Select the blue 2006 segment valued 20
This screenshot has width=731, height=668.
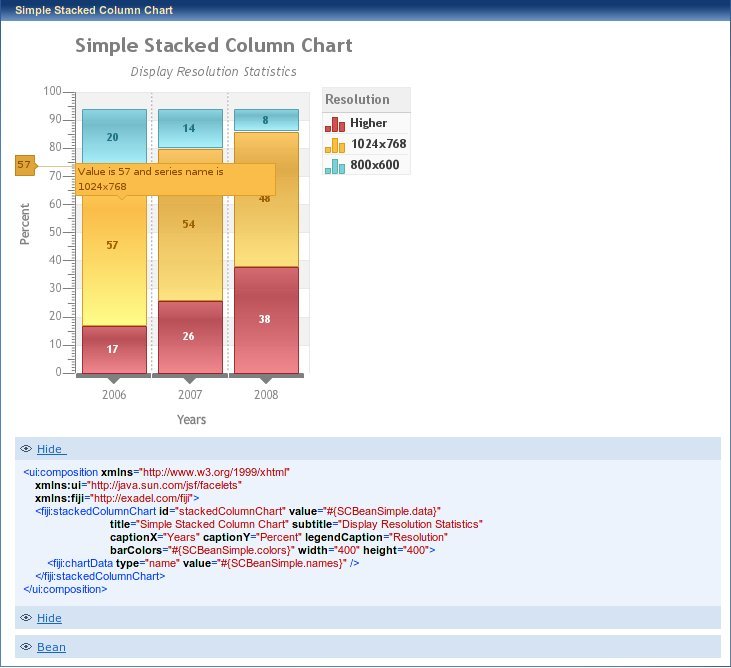114,136
